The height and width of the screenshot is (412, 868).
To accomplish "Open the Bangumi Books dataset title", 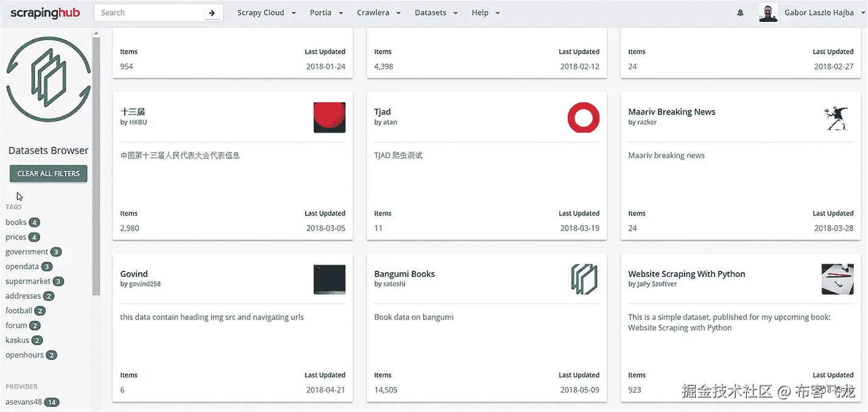I will [x=404, y=274].
